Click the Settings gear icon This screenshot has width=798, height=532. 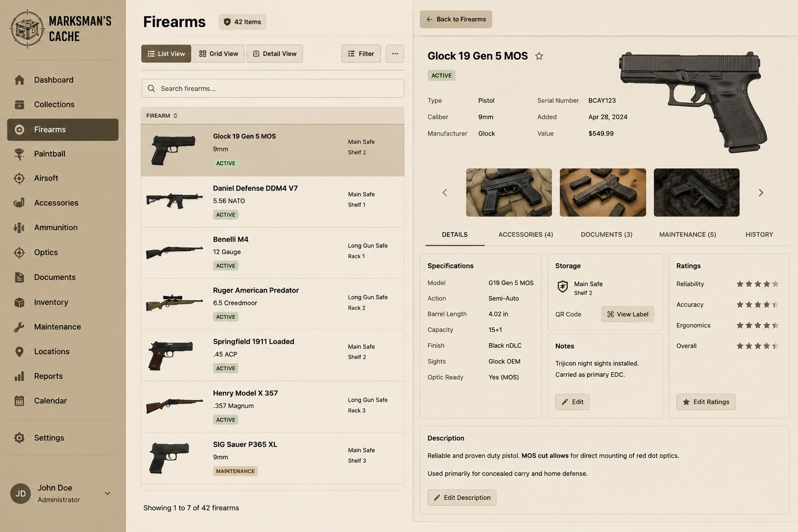pyautogui.click(x=19, y=438)
